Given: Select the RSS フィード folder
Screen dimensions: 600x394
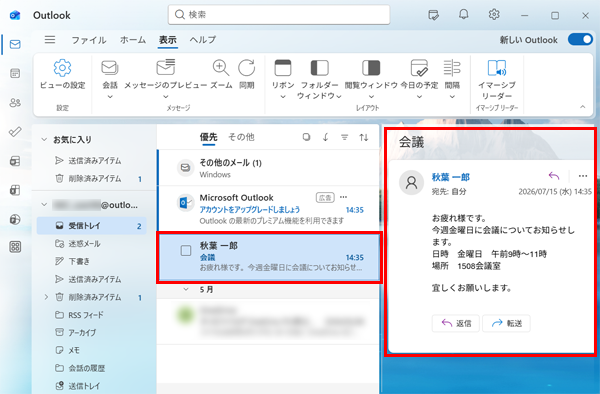Looking at the screenshot, I should (92, 315).
